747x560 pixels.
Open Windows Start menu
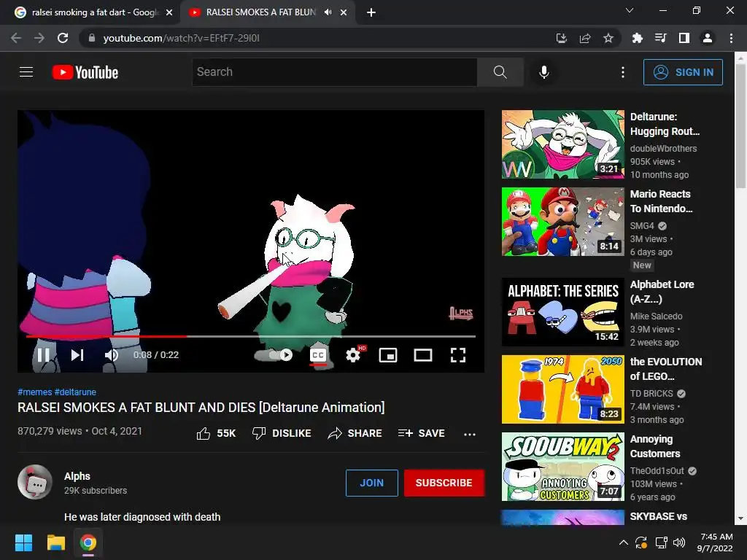[x=23, y=542]
